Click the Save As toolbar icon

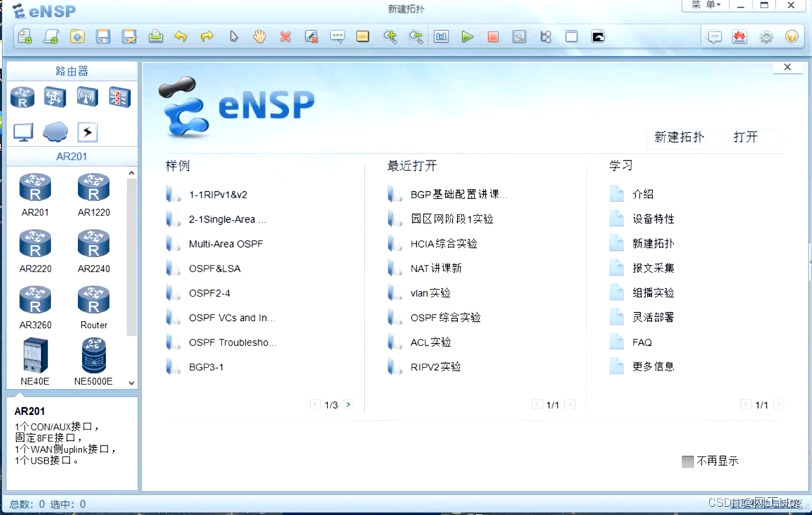tap(129, 36)
